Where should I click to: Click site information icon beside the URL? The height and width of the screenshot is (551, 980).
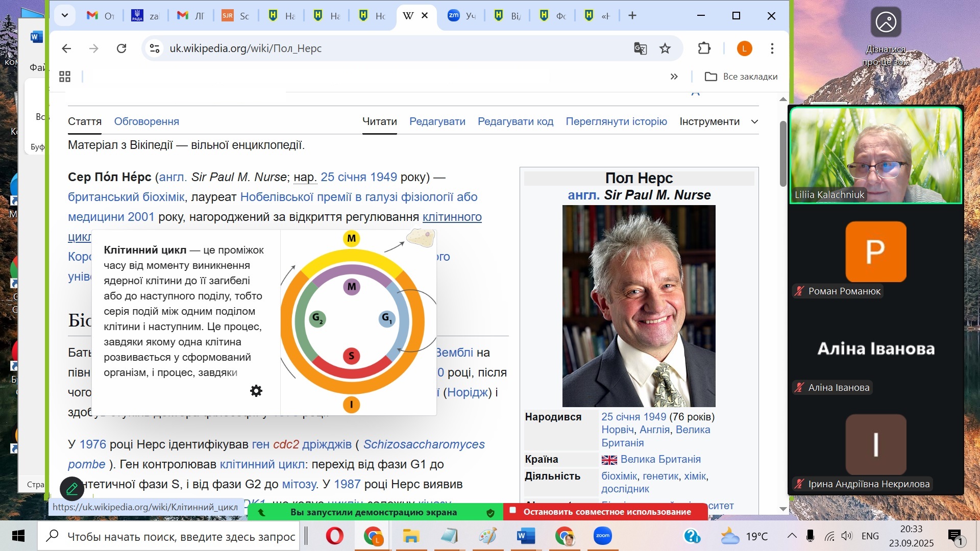tap(154, 48)
